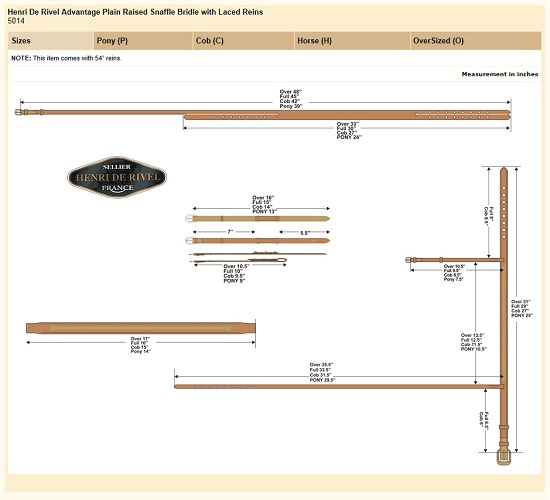Click the brass buckle at cheekpiece bottom
Image resolution: width=550 pixels, height=500 pixels.
click(x=504, y=456)
